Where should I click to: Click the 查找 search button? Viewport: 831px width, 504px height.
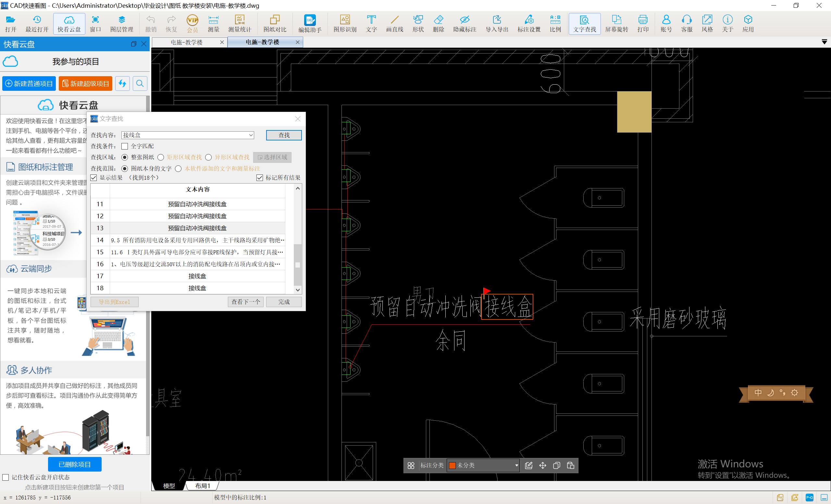point(284,135)
